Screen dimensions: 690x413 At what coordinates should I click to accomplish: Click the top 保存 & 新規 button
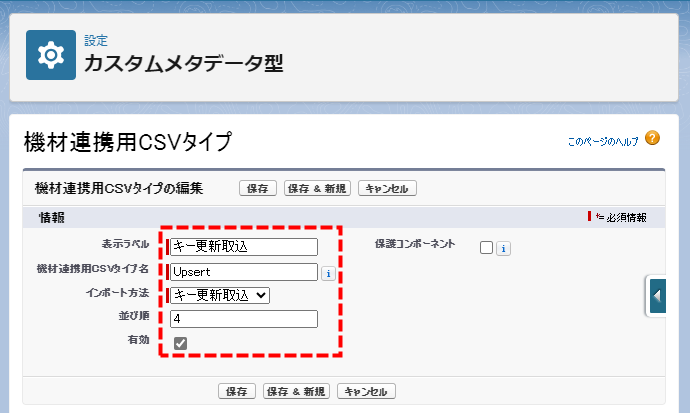click(x=316, y=188)
